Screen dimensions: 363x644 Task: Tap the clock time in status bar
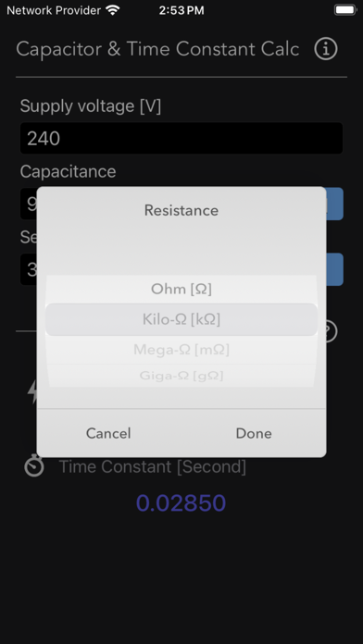tap(181, 10)
